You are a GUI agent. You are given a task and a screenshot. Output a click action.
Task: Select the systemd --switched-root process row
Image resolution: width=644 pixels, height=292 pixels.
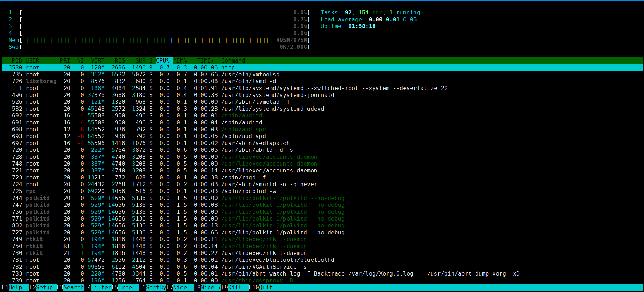tap(323, 88)
